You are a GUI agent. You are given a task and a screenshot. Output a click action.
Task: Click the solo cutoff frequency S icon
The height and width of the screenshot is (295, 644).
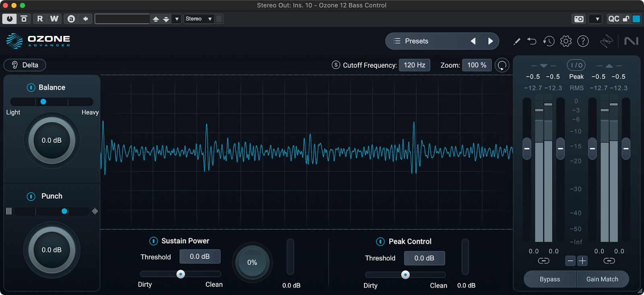[336, 65]
